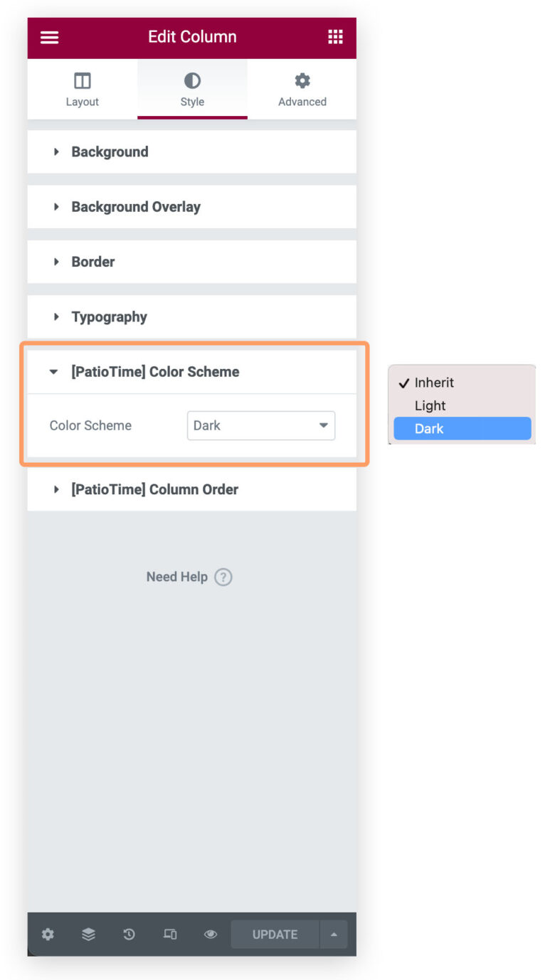Open the Navigator layers icon
Screen dimensions: 555x980
pos(88,934)
